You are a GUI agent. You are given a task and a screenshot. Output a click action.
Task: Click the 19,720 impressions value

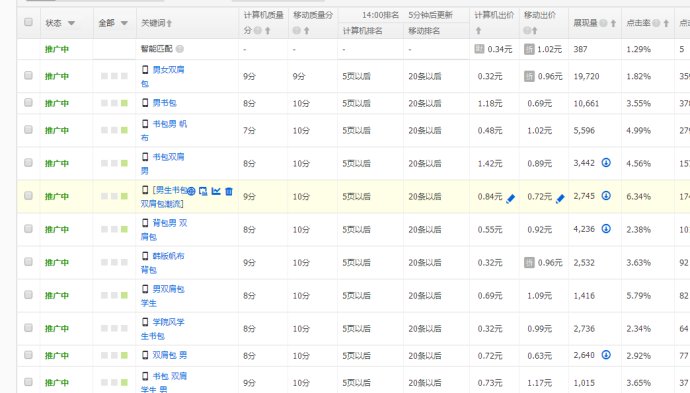pos(586,76)
